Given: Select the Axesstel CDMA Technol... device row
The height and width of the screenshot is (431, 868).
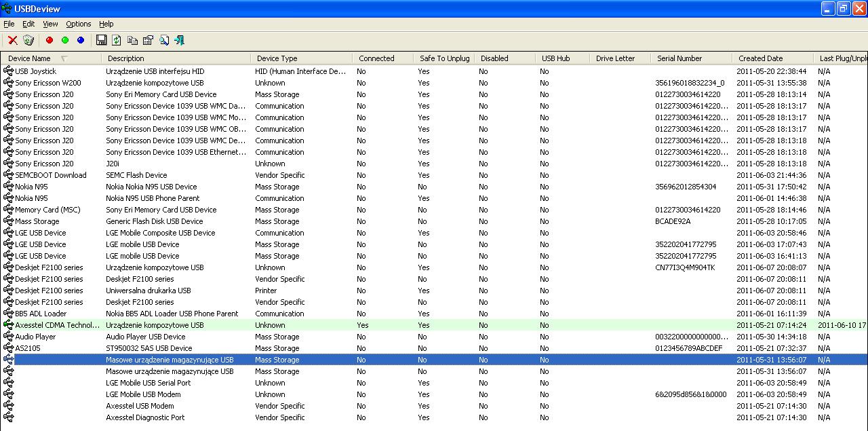Looking at the screenshot, I should point(434,325).
